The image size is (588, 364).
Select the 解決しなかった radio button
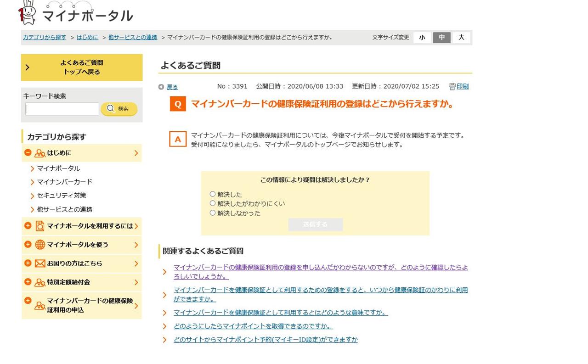click(212, 213)
